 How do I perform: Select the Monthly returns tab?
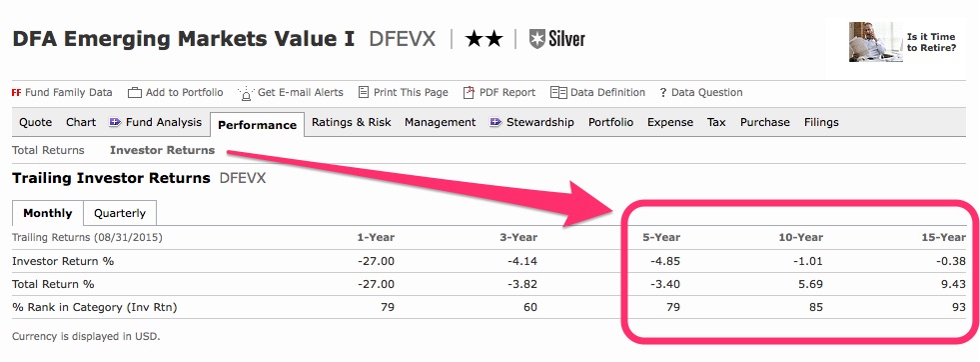48,213
